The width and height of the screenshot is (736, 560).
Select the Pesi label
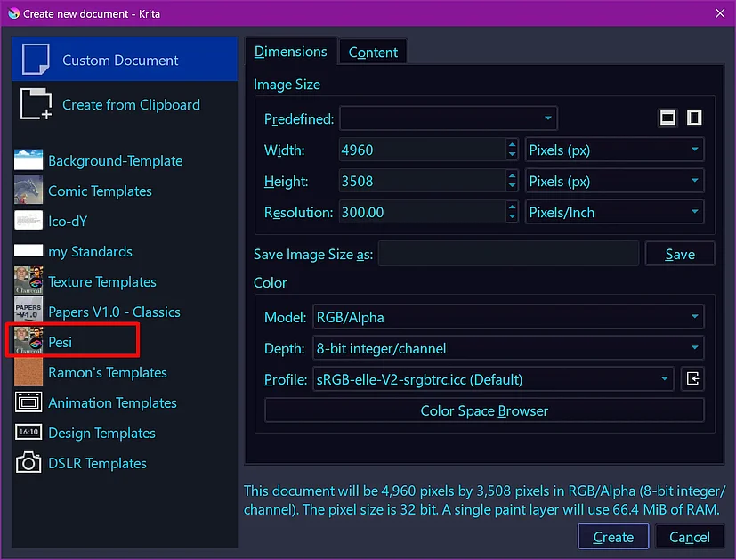click(61, 342)
